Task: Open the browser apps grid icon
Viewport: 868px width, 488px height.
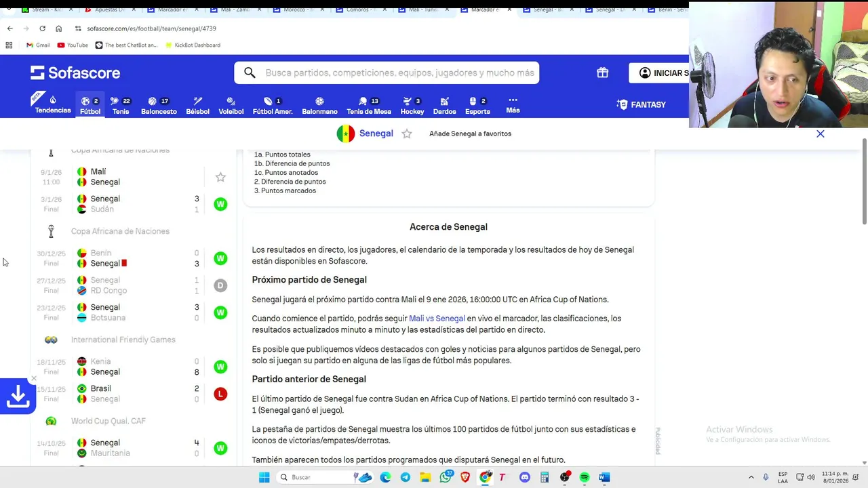Action: tap(9, 45)
